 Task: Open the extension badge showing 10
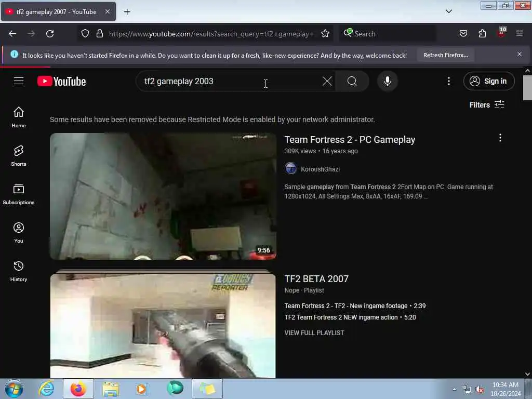click(501, 33)
